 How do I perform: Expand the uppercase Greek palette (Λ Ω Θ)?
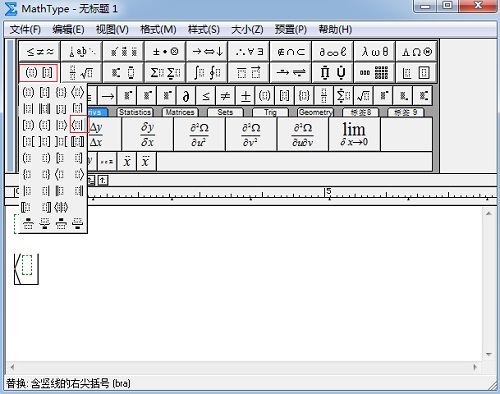point(417,52)
